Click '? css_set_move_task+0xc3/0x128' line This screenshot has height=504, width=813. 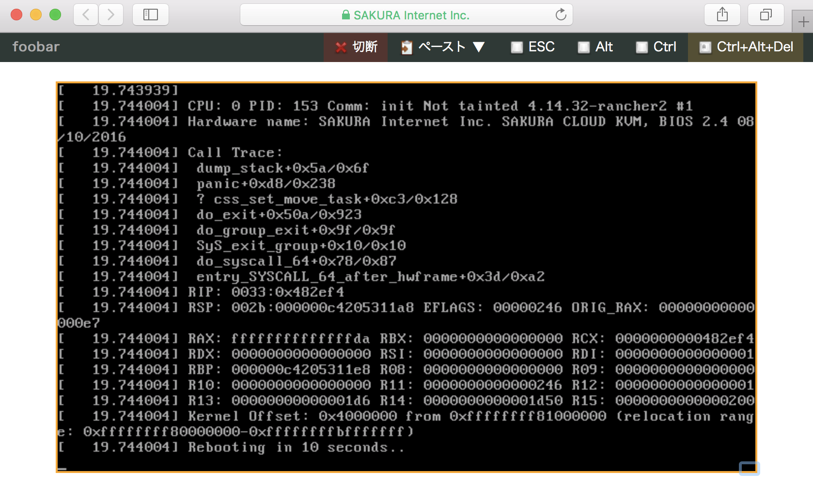(258, 199)
